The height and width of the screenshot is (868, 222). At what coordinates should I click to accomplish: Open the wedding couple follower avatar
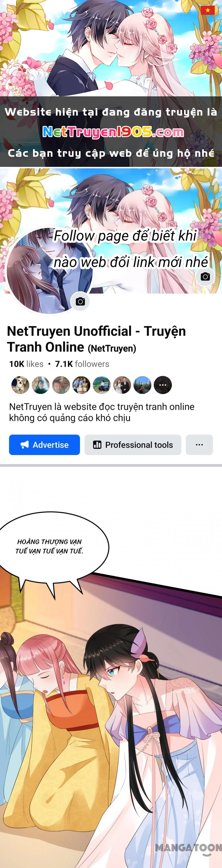122,385
